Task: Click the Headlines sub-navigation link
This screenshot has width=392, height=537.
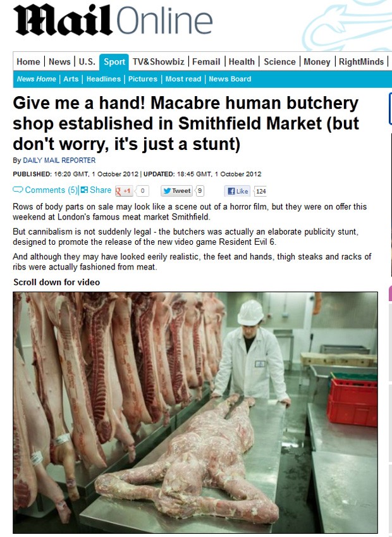Action: coord(104,79)
